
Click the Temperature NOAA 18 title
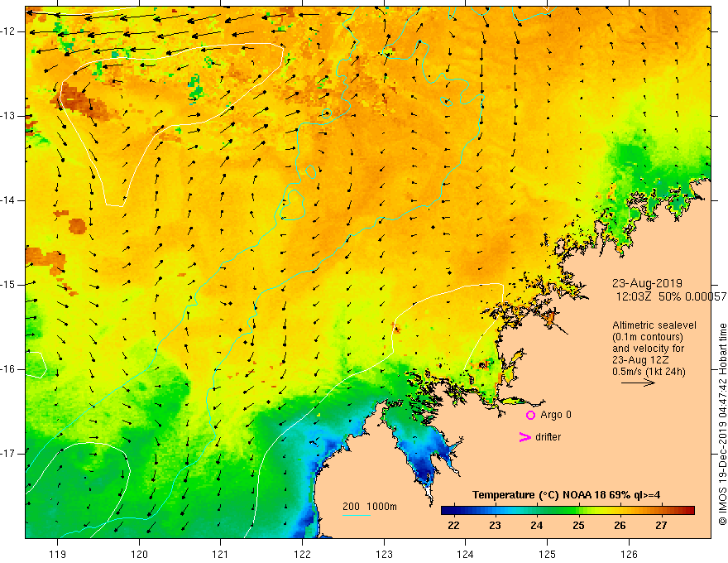click(x=566, y=495)
